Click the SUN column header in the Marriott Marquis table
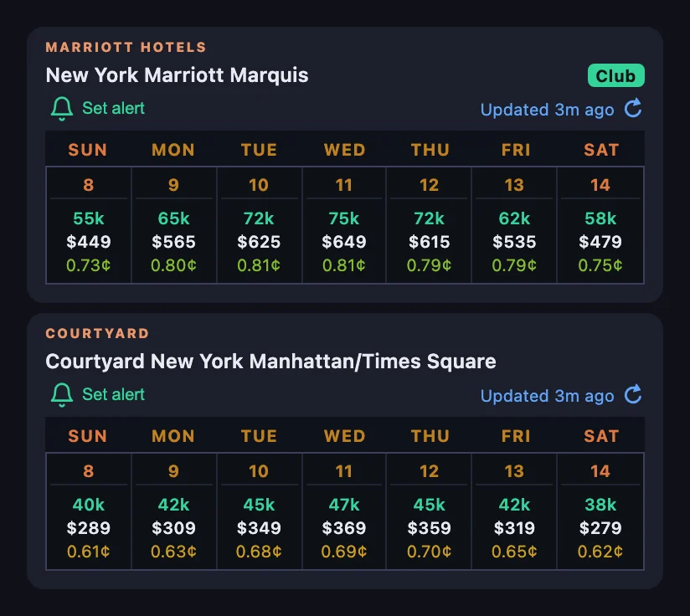The height and width of the screenshot is (616, 690). (x=88, y=150)
